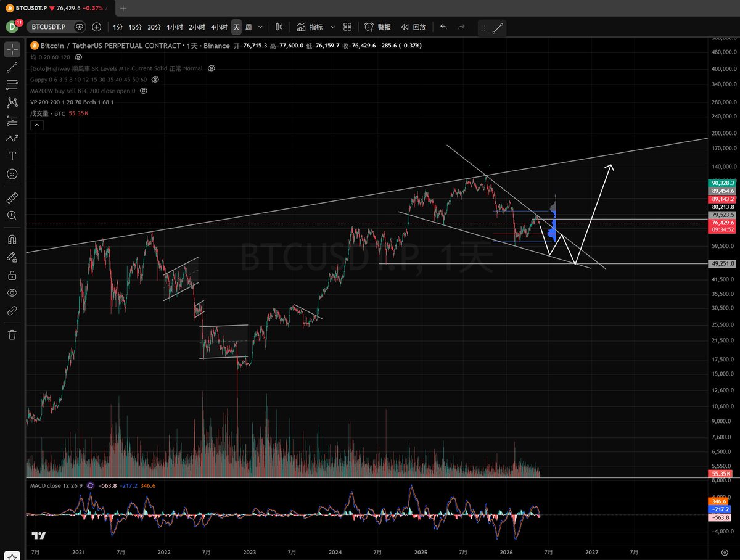Show the hidden Golo Highway SR Levels indicator
The height and width of the screenshot is (560, 740).
(212, 68)
